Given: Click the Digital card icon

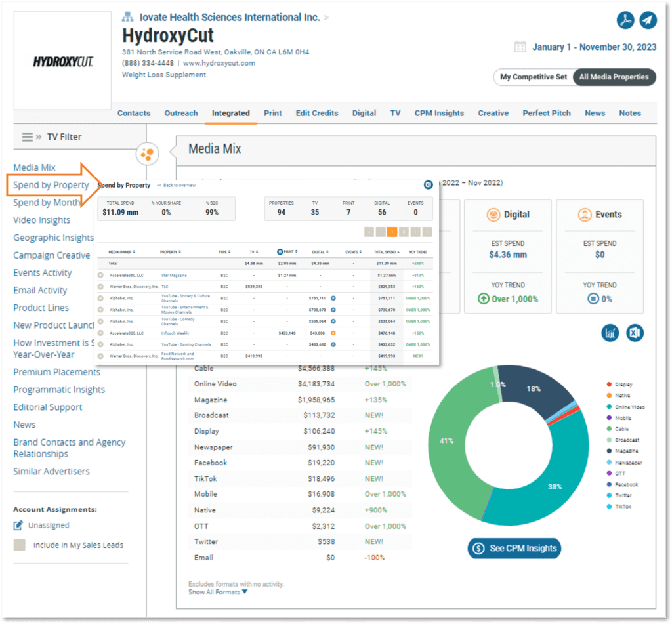Looking at the screenshot, I should pyautogui.click(x=493, y=215).
